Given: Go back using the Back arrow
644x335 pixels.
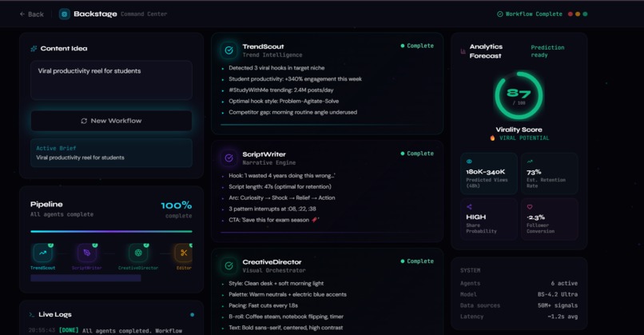Looking at the screenshot, I should [31, 14].
